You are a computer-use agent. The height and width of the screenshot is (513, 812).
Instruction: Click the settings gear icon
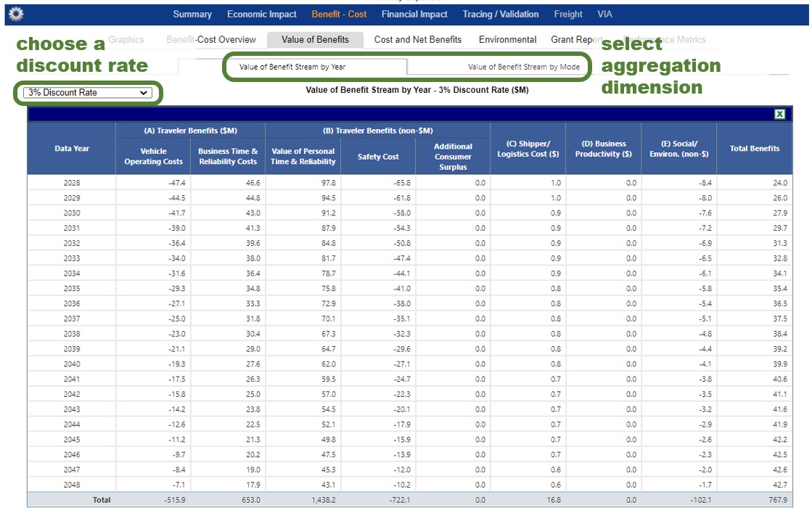(x=16, y=14)
